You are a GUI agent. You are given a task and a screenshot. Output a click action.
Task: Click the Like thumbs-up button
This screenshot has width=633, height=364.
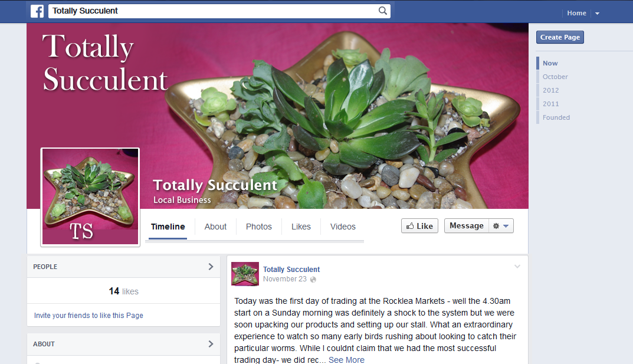(x=419, y=226)
